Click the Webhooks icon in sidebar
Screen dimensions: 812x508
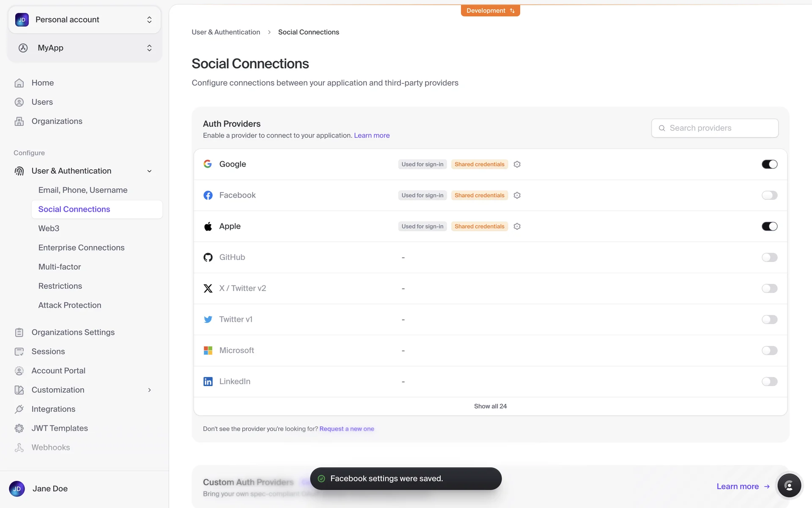(x=19, y=447)
